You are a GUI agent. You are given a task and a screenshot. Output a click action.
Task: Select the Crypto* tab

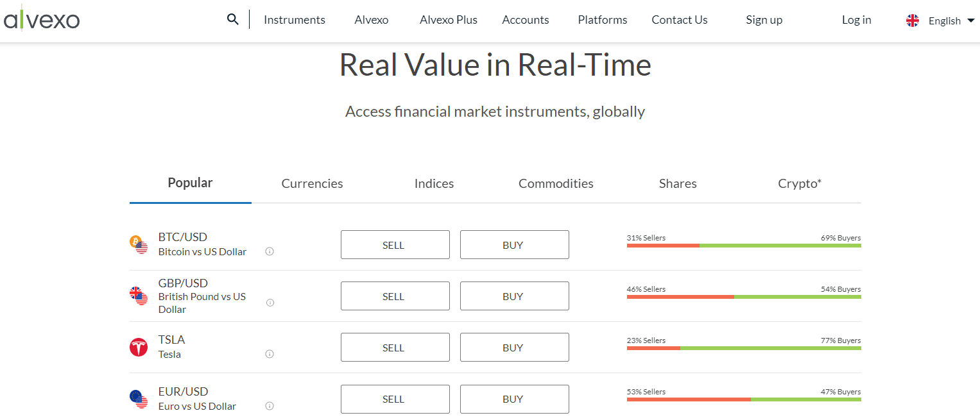point(800,184)
